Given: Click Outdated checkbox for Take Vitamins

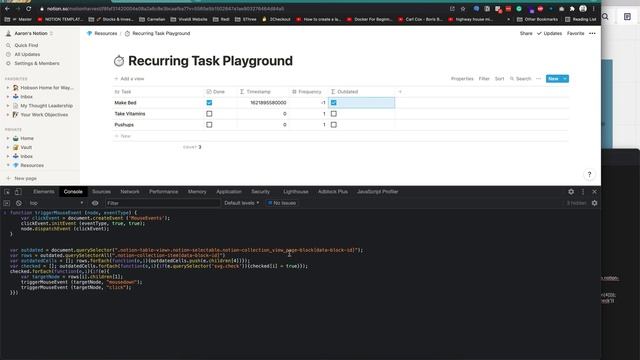Looking at the screenshot, I should tap(333, 114).
